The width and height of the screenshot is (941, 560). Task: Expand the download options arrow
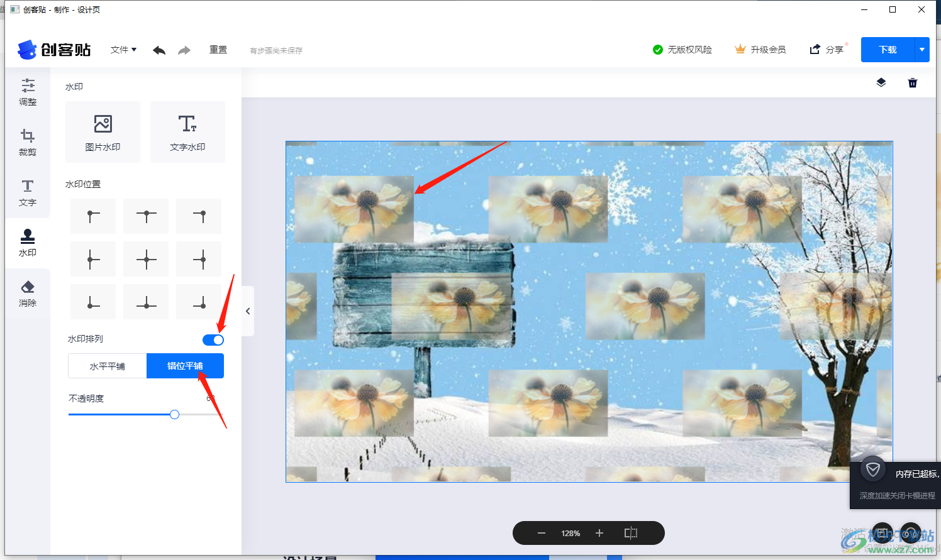tap(922, 50)
